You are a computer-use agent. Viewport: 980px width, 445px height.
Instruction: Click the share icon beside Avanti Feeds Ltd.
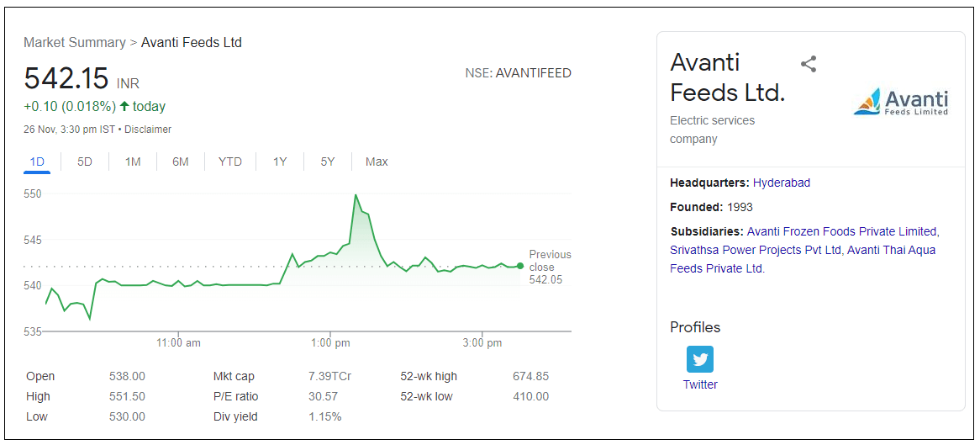click(809, 64)
